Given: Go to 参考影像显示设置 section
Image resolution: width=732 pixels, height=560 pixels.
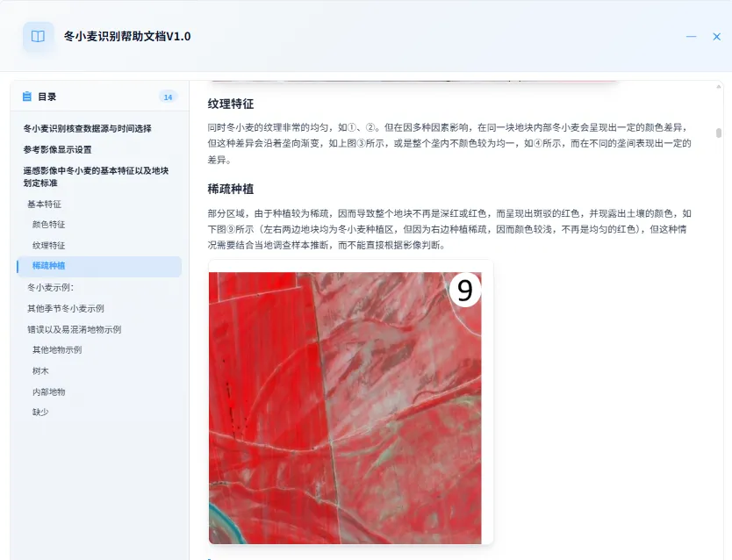Looking at the screenshot, I should pos(57,150).
